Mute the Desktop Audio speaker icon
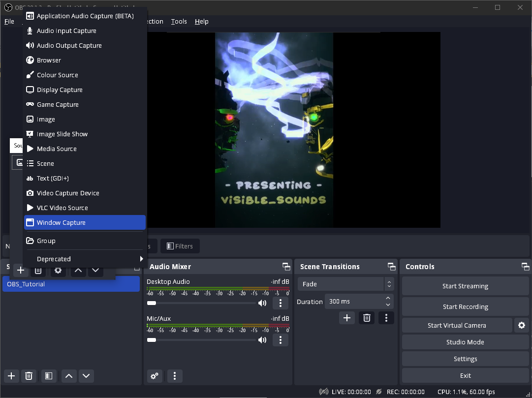 pyautogui.click(x=263, y=303)
